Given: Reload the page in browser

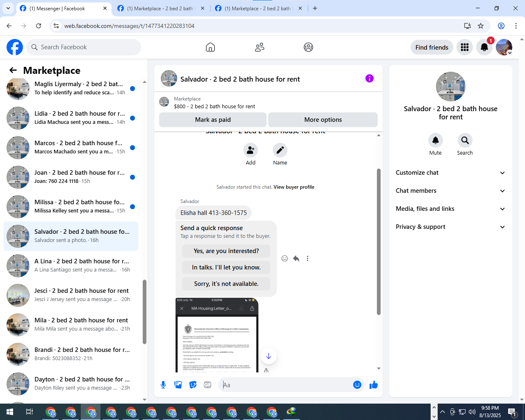Looking at the screenshot, I should (x=39, y=26).
